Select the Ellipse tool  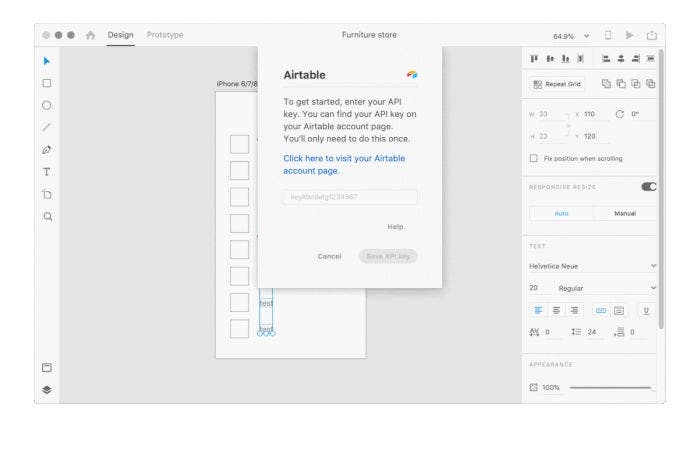click(47, 105)
